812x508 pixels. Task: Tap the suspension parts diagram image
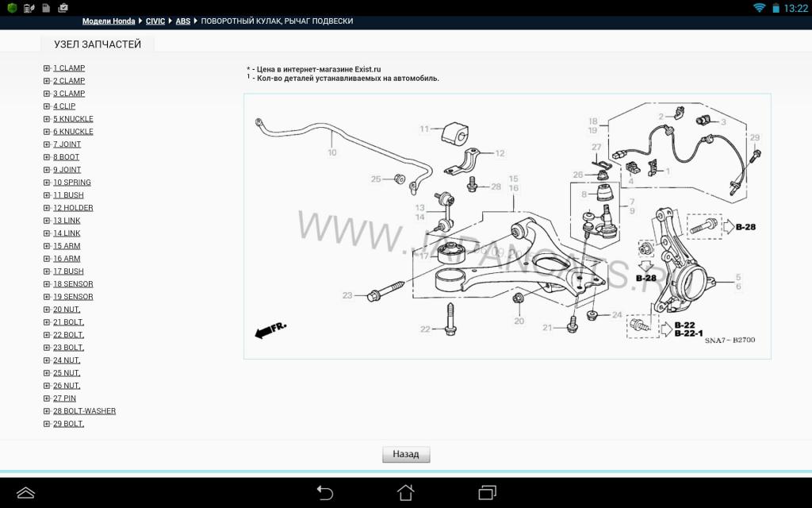tap(507, 226)
